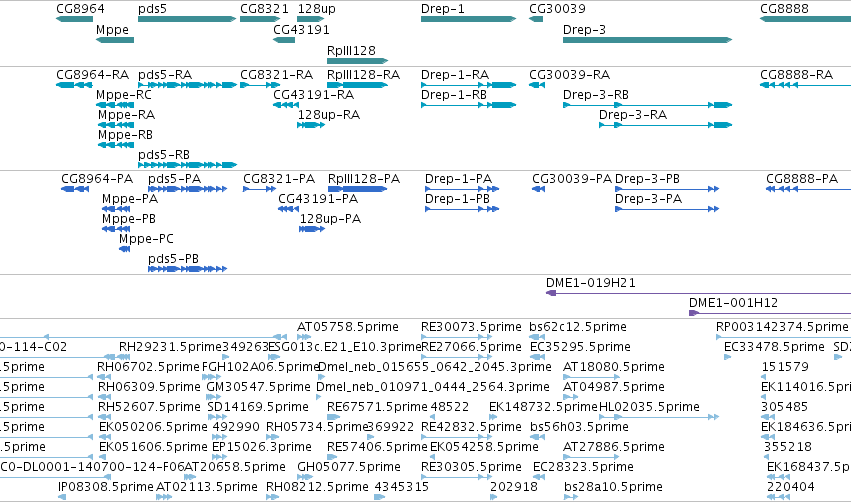Click the CG30039-PA protein feature
This screenshot has height=502, width=851.
(x=538, y=189)
